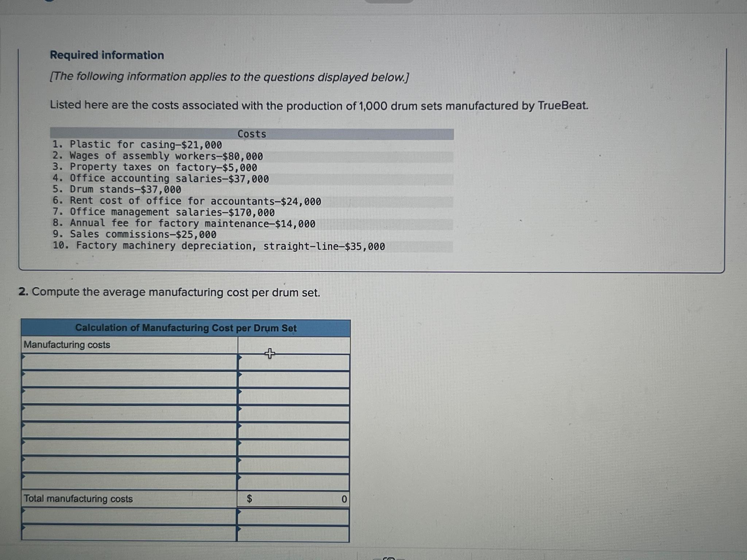Open the last row's label dropdown
Image resolution: width=747 pixels, height=560 pixels.
tap(129, 533)
